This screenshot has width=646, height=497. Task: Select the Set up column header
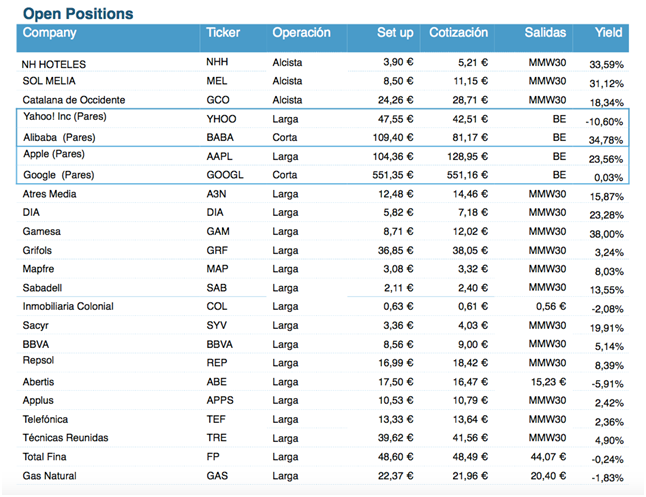click(395, 33)
